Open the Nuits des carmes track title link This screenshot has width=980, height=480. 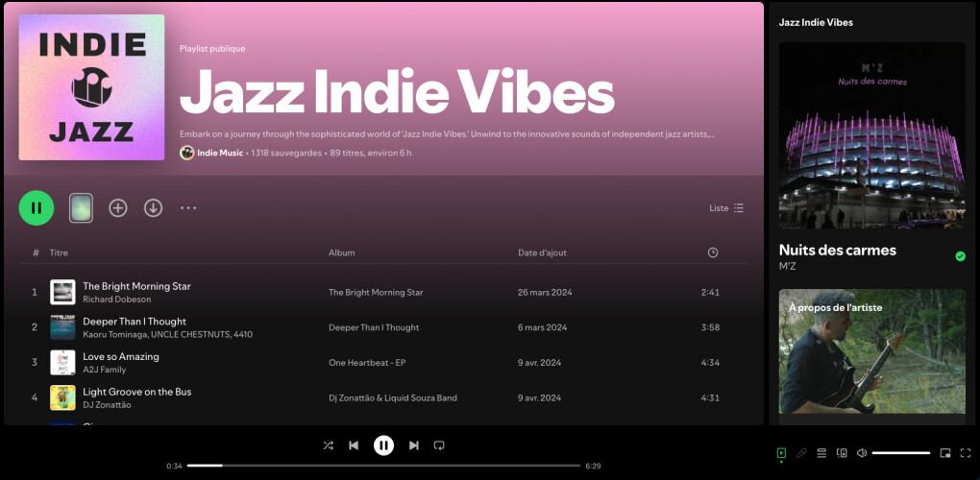point(838,251)
